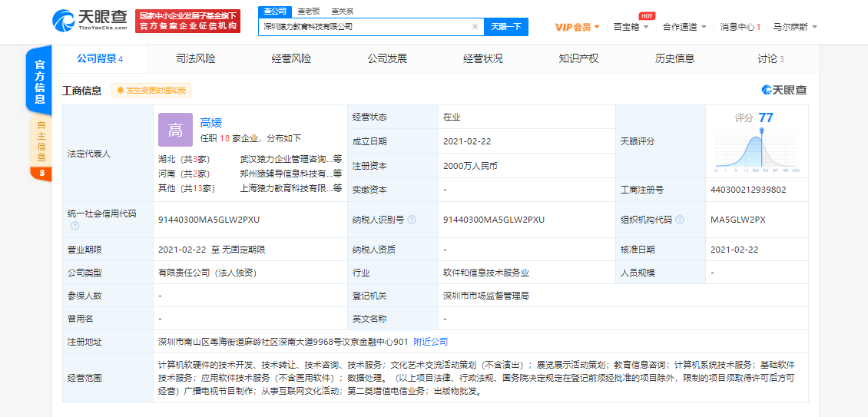Open help icon beside 统一社会信用代码

[x=75, y=226]
